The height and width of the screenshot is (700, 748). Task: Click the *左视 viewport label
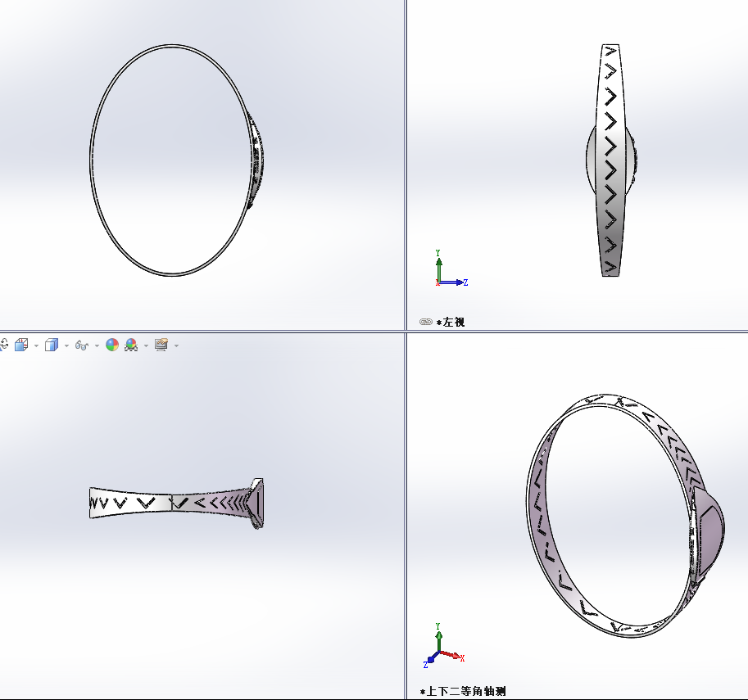pos(451,322)
